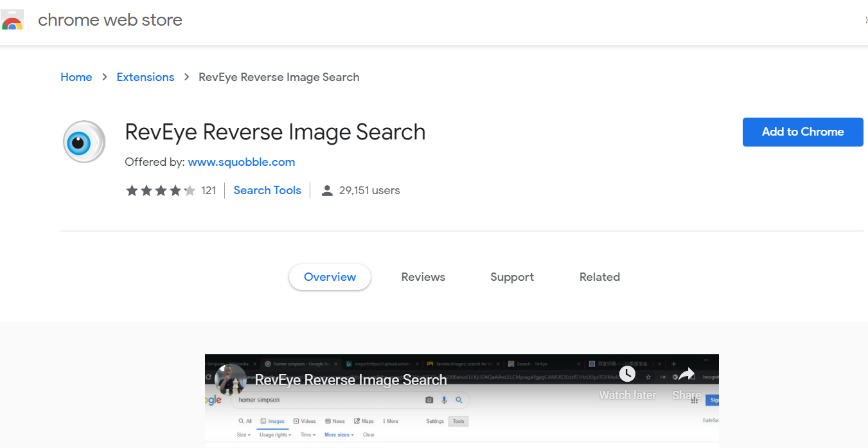Go to Home breadcrumb link
The width and height of the screenshot is (868, 448).
76,77
